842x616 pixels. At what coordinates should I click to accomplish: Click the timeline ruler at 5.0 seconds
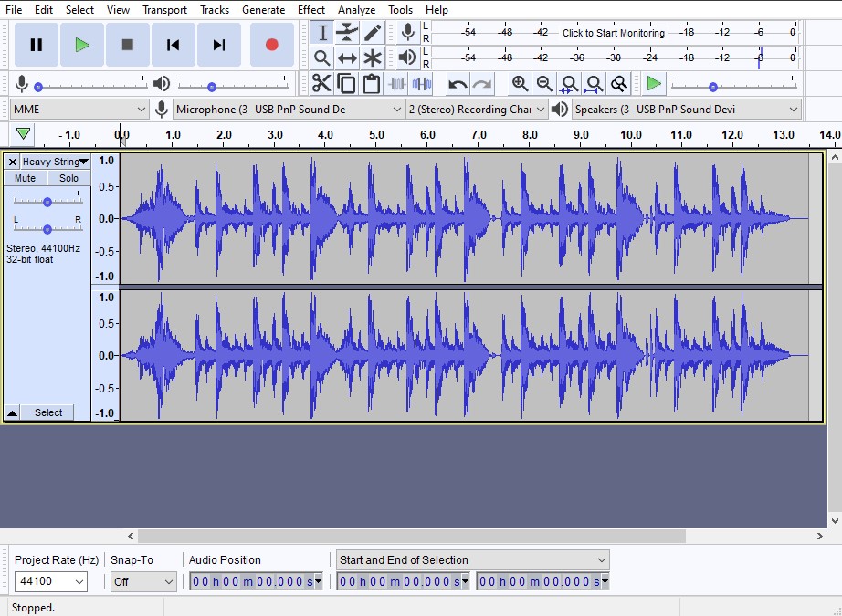click(376, 135)
